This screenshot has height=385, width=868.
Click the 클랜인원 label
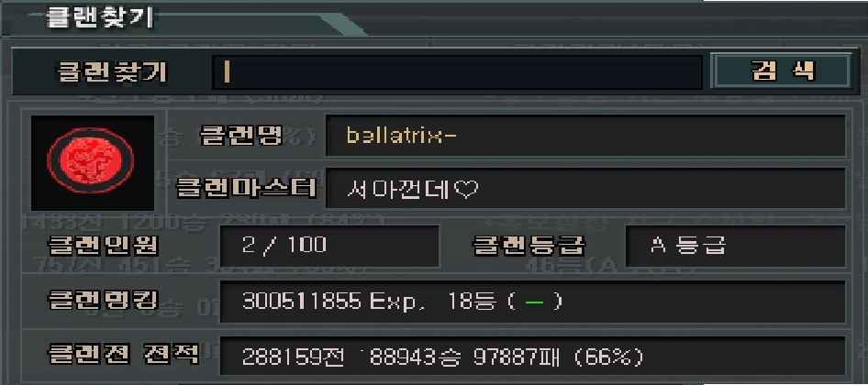pyautogui.click(x=103, y=246)
